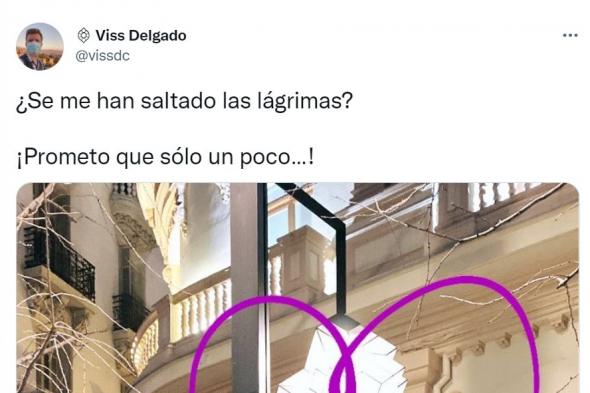Click the face mask in avatar picture

[x=33, y=48]
